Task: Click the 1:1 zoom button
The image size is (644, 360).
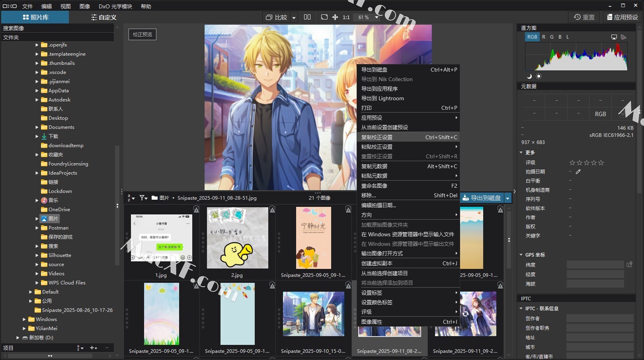Action: [x=346, y=18]
